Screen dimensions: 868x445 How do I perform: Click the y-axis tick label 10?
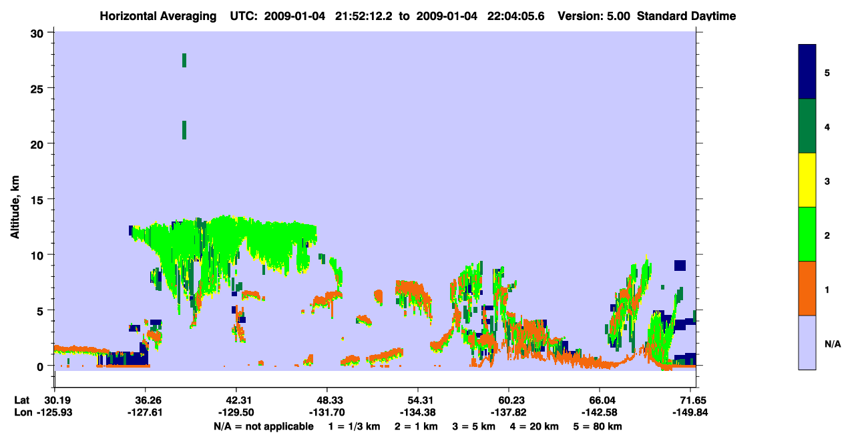38,255
